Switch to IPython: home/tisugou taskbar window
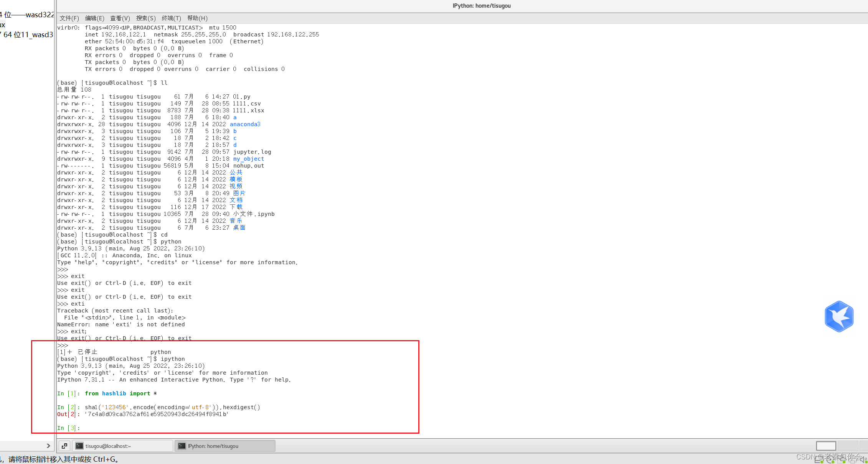 click(x=225, y=446)
